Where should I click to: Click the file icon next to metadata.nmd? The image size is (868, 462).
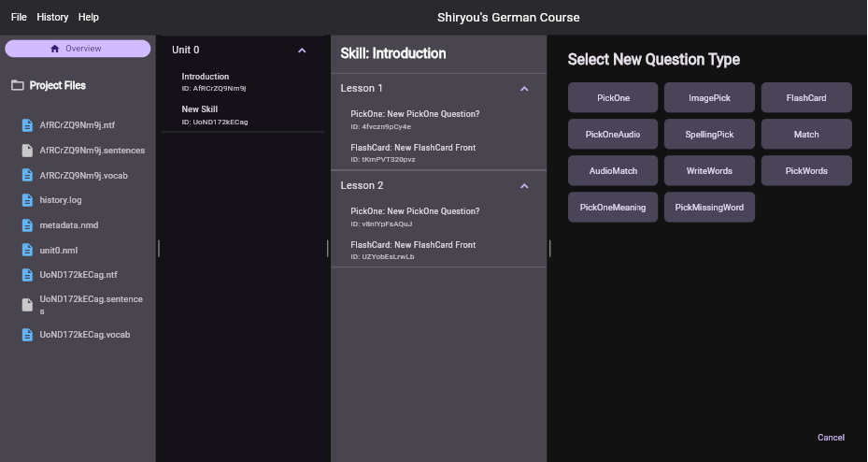[27, 225]
